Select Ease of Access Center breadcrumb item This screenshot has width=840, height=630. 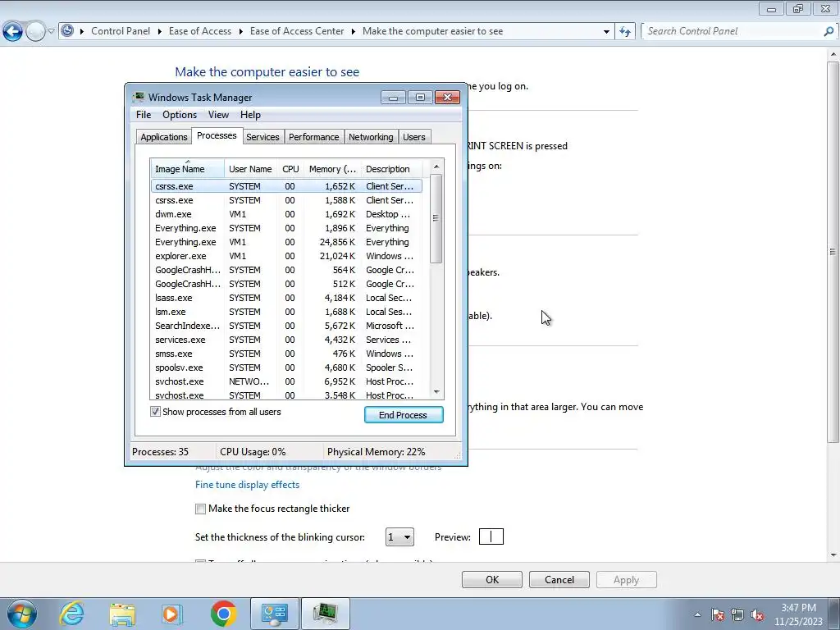point(297,31)
